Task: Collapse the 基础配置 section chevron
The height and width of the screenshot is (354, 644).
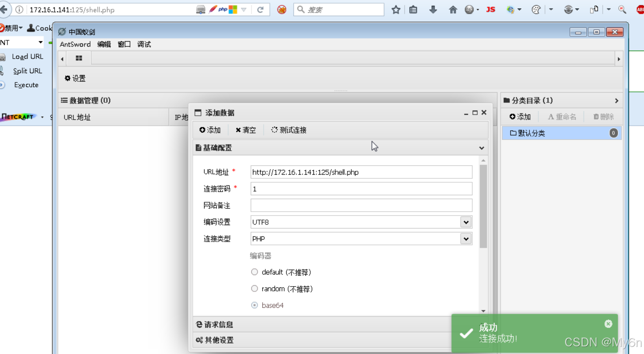Action: (482, 148)
